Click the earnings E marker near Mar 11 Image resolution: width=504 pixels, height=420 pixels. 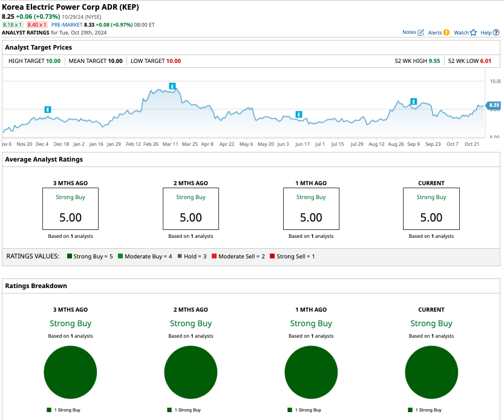pyautogui.click(x=172, y=86)
